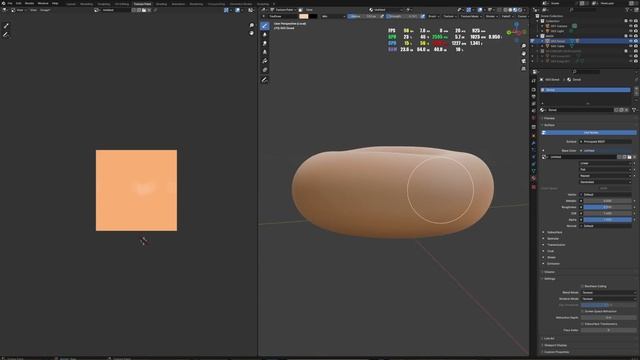Switch to the Shading workspace tab
Image resolution: width=640 pixels, height=360 pixels.
pos(161,4)
